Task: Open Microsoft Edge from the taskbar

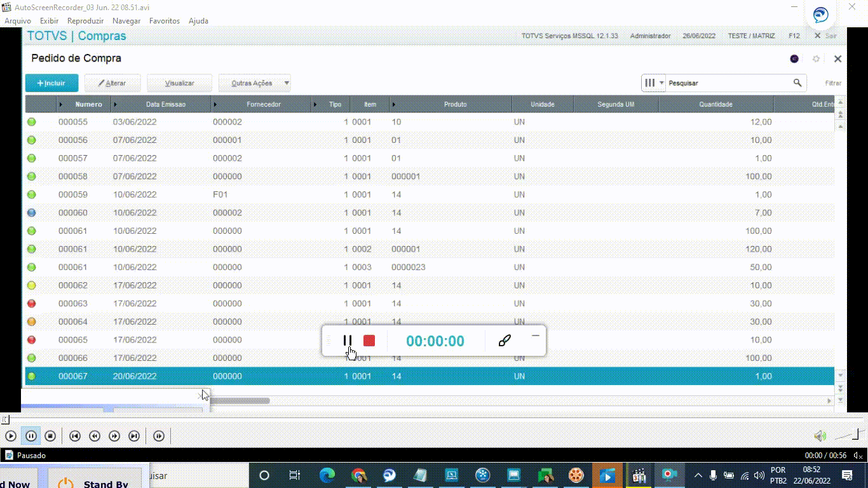Action: pos(327,475)
